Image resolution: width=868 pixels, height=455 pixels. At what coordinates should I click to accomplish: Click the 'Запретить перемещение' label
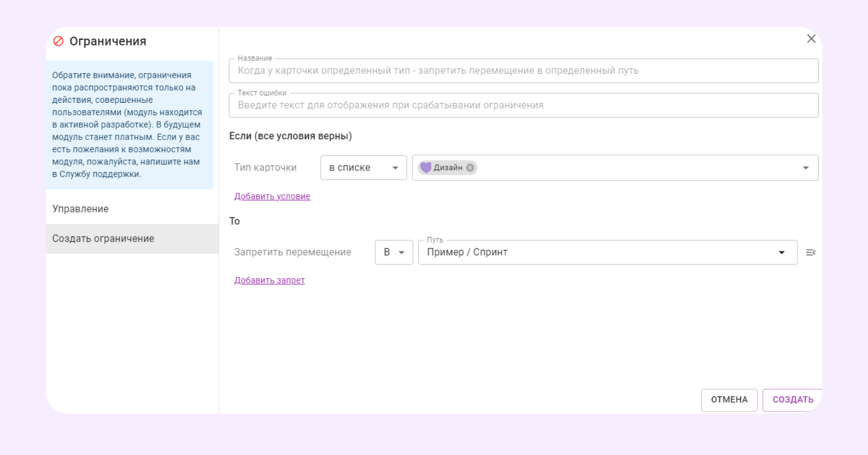pos(293,252)
